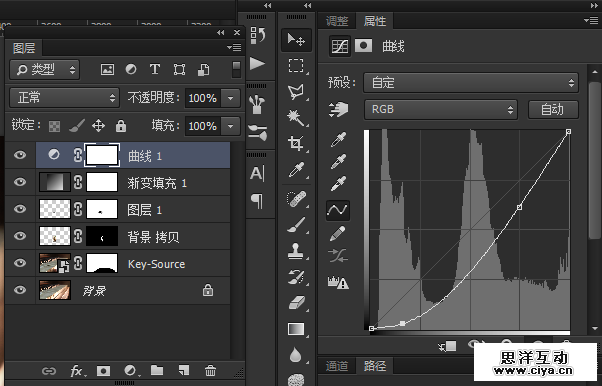
Task: Open the Properties panel flyout menu
Action: 591,20
